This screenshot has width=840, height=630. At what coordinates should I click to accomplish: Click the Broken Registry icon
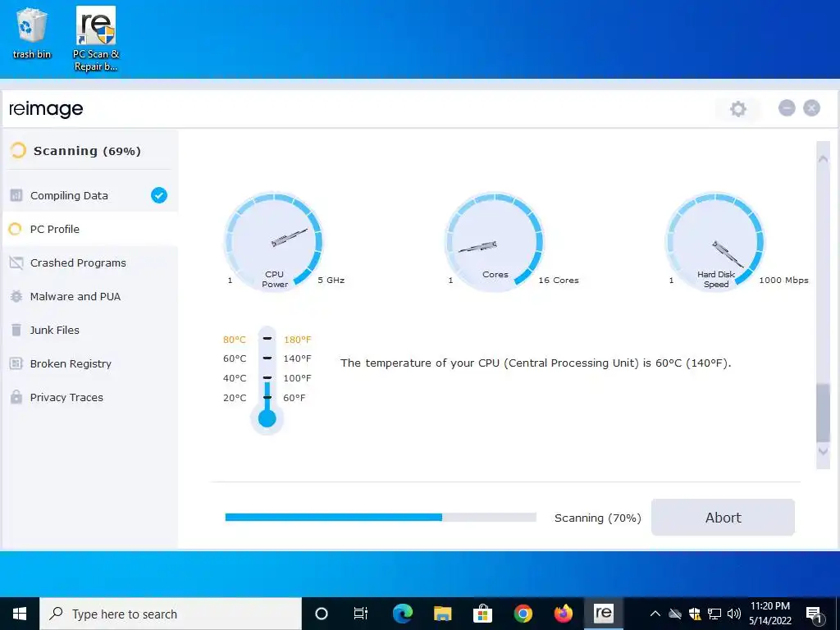(16, 363)
